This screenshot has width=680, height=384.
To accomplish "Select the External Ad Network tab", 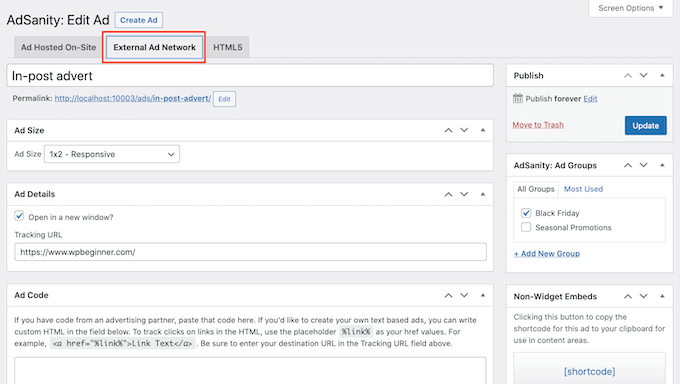I will click(154, 47).
